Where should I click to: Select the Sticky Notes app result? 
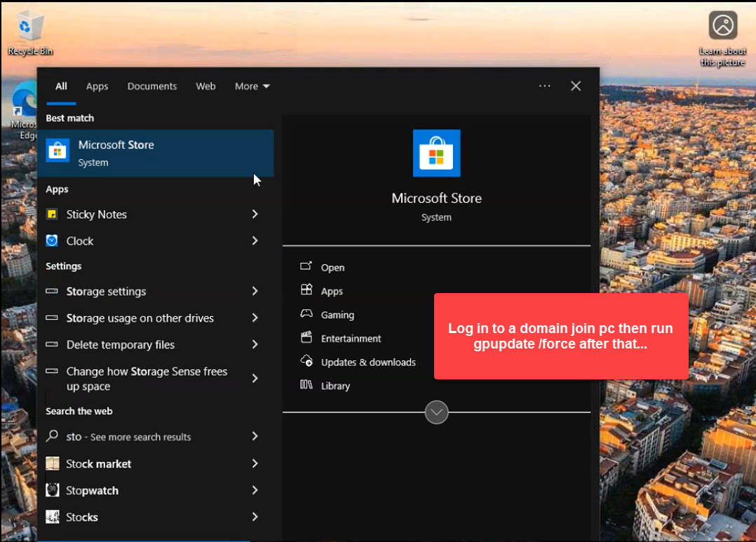156,214
